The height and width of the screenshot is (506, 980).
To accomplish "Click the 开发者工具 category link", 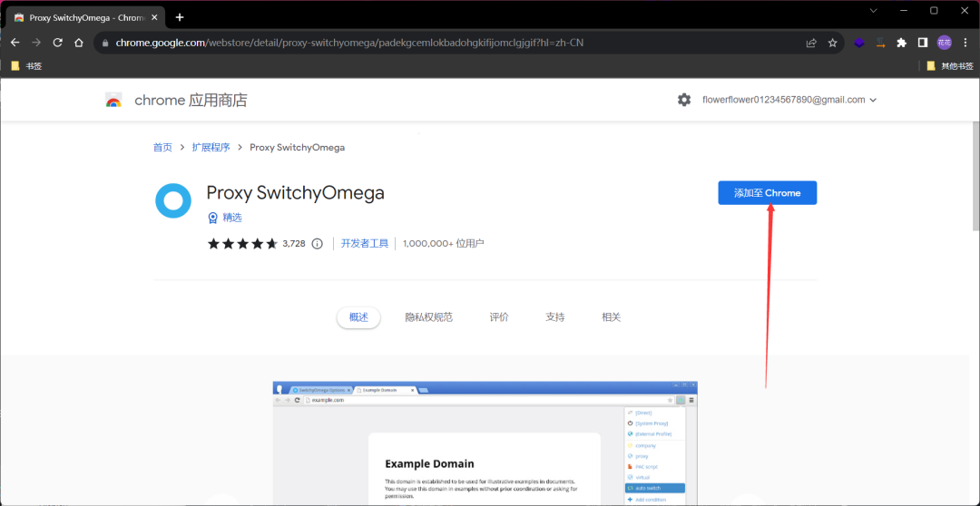I will coord(365,243).
